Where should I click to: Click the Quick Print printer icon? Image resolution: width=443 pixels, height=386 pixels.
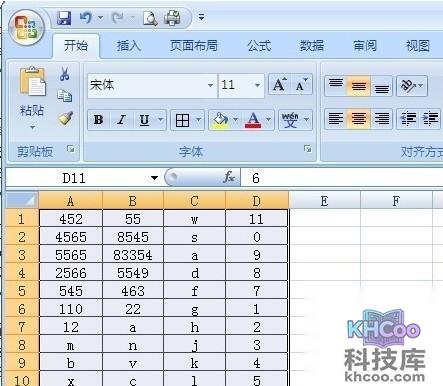[172, 18]
